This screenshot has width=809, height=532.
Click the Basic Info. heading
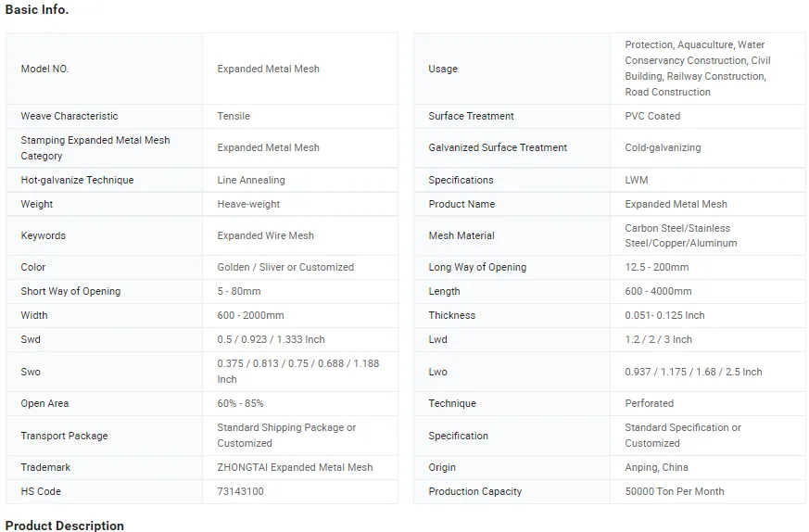click(37, 10)
